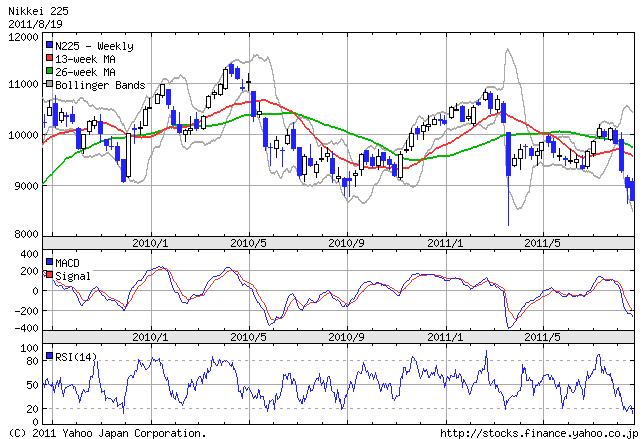The image size is (644, 439).
Task: Click the 12000 price axis label
Action: click(x=21, y=37)
